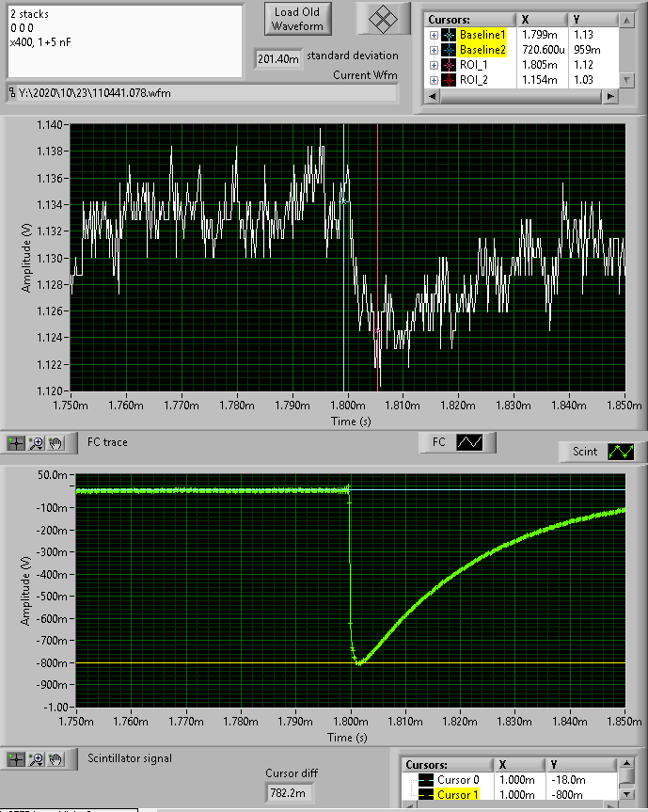This screenshot has width=648, height=812.
Task: Click the Load Old Waveform button
Action: 297,19
